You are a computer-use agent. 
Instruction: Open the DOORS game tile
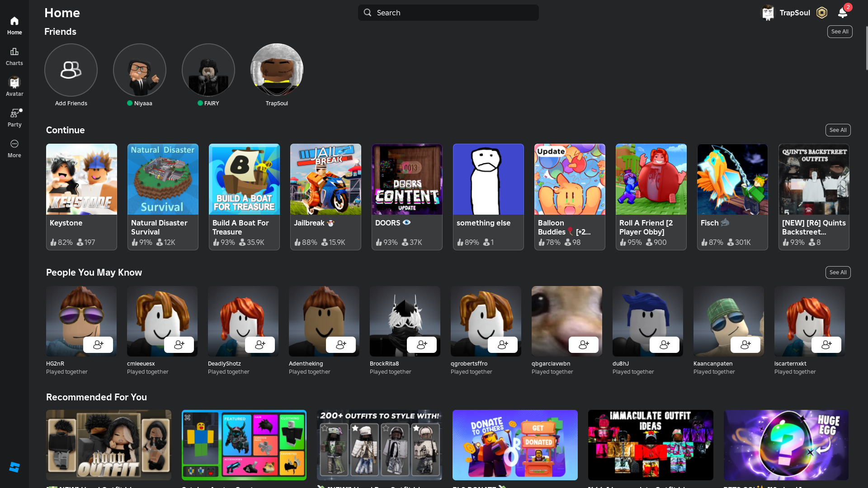point(407,197)
